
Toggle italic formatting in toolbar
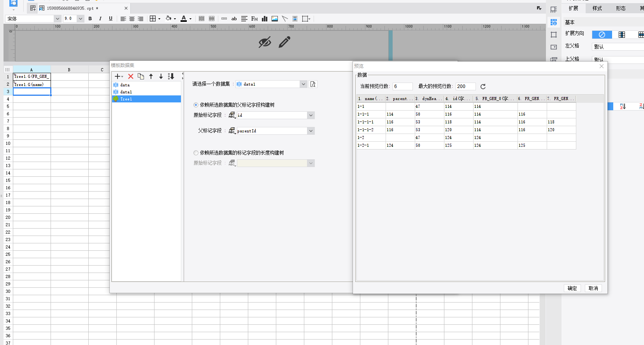tap(100, 19)
